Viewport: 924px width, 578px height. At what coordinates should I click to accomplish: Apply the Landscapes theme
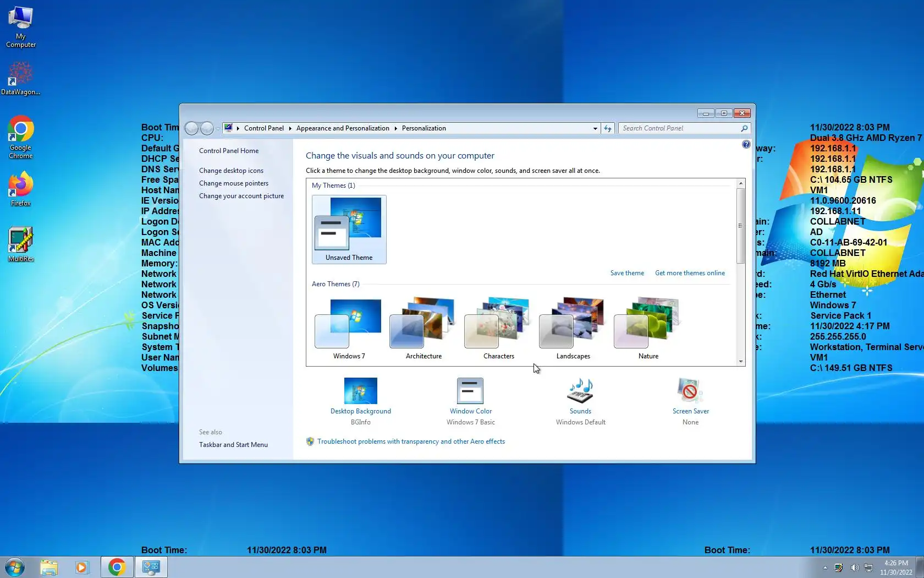pos(573,329)
